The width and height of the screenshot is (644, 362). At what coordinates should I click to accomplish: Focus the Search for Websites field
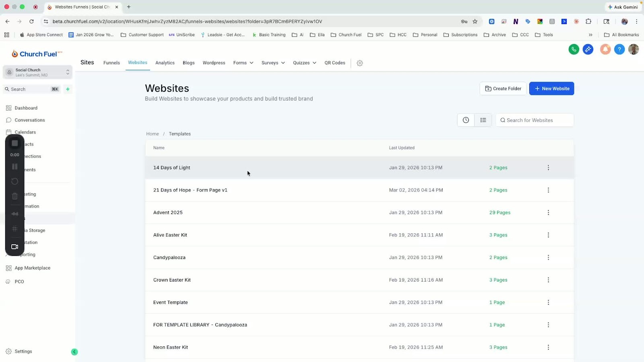point(535,120)
